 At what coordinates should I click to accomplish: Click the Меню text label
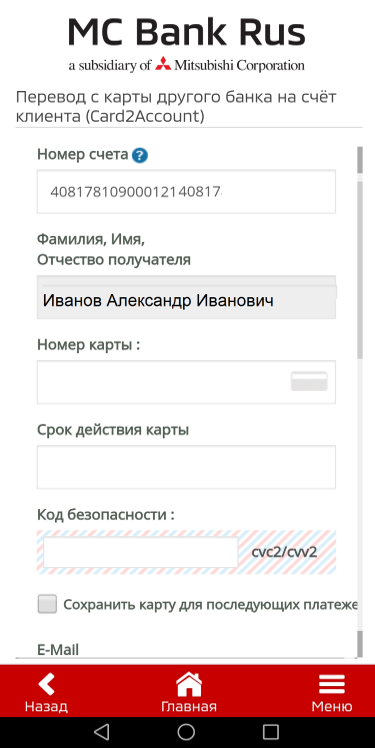pyautogui.click(x=332, y=706)
